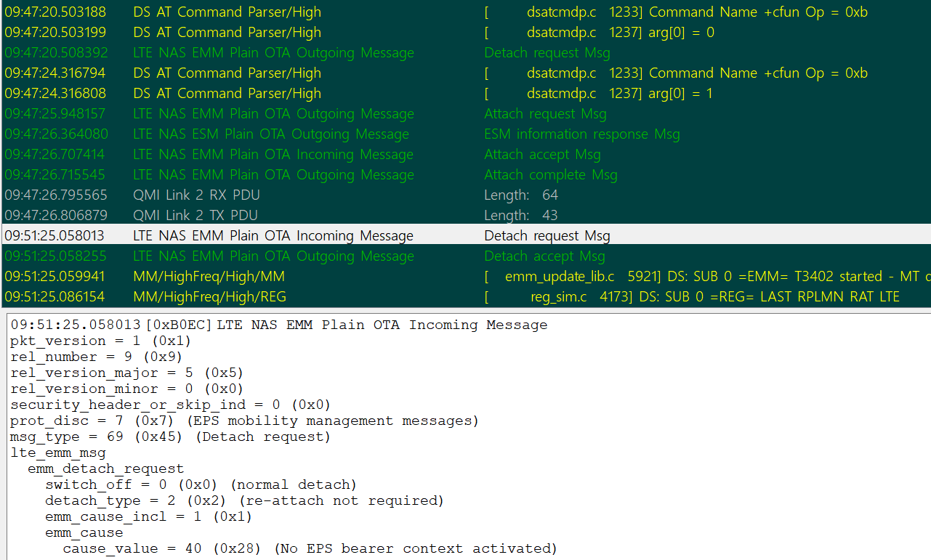The width and height of the screenshot is (931, 560).
Task: Click the msg_type = 69 line
Action: click(x=171, y=437)
